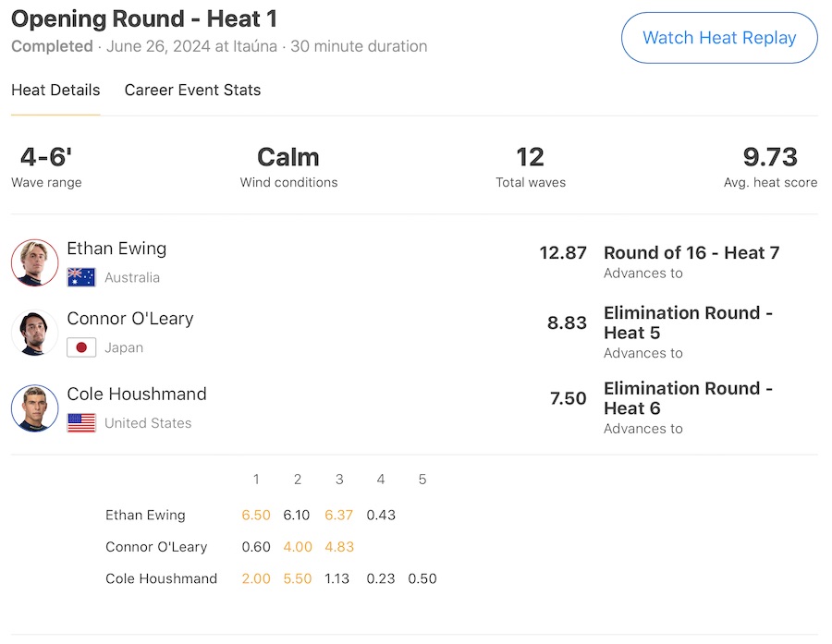The height and width of the screenshot is (644, 832).
Task: Select the Heat Details tab
Action: [x=55, y=90]
